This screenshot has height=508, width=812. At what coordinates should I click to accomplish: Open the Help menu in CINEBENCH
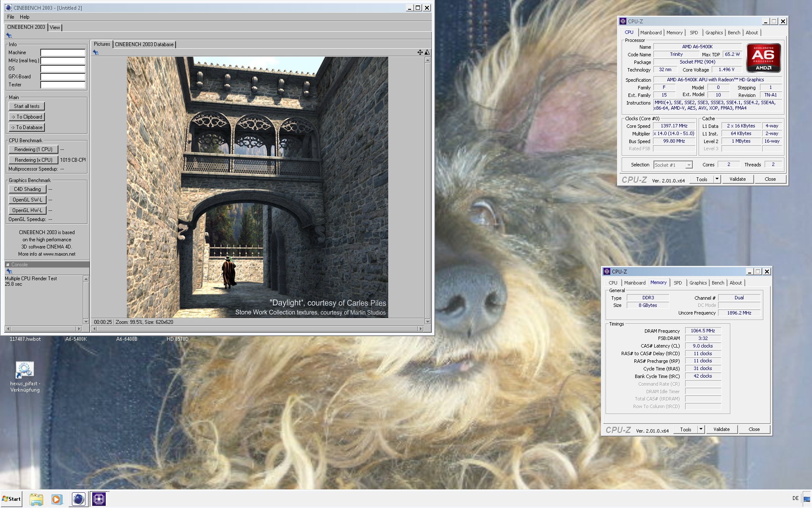pos(25,17)
